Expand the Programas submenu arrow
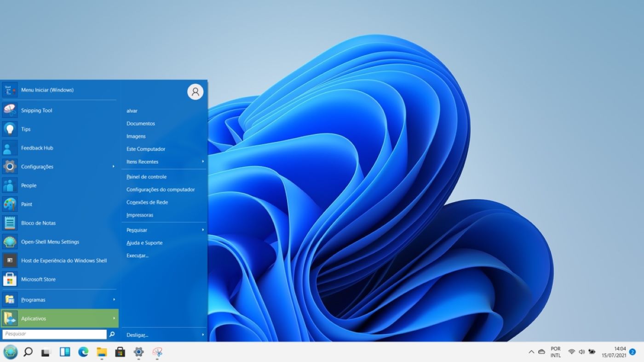Viewport: 644px width, 362px height. point(114,300)
